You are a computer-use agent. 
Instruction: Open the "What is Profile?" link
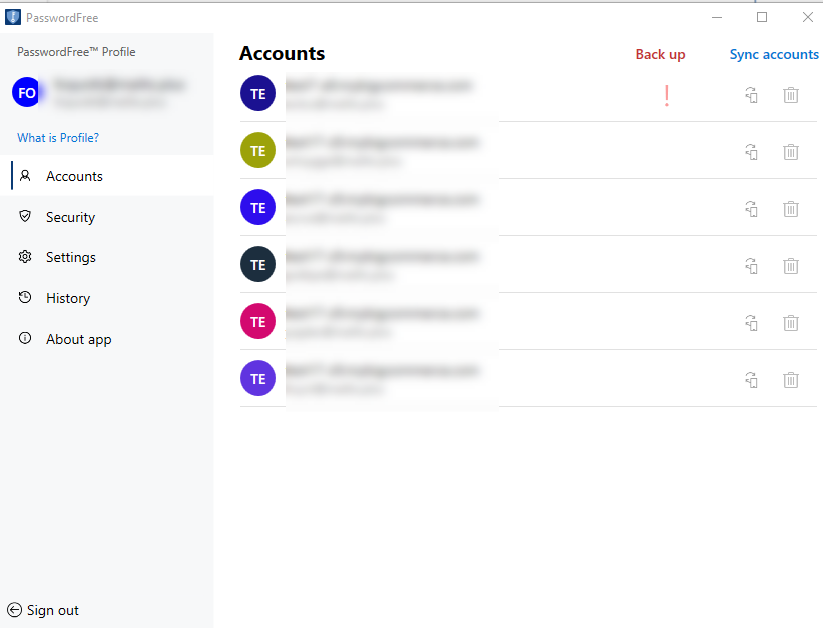[58, 138]
